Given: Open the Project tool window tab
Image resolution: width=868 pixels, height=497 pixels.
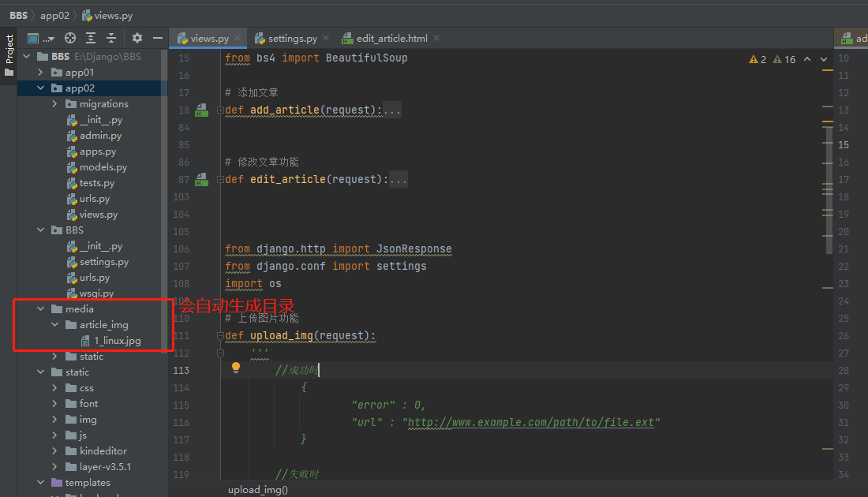Looking at the screenshot, I should click(9, 56).
